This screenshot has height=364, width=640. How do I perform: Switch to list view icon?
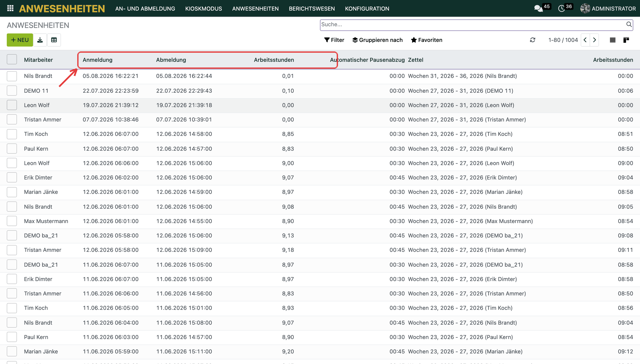click(x=612, y=40)
